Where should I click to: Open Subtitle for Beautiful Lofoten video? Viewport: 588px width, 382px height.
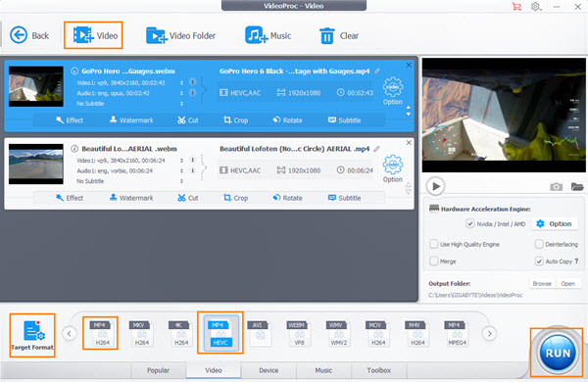pyautogui.click(x=344, y=198)
